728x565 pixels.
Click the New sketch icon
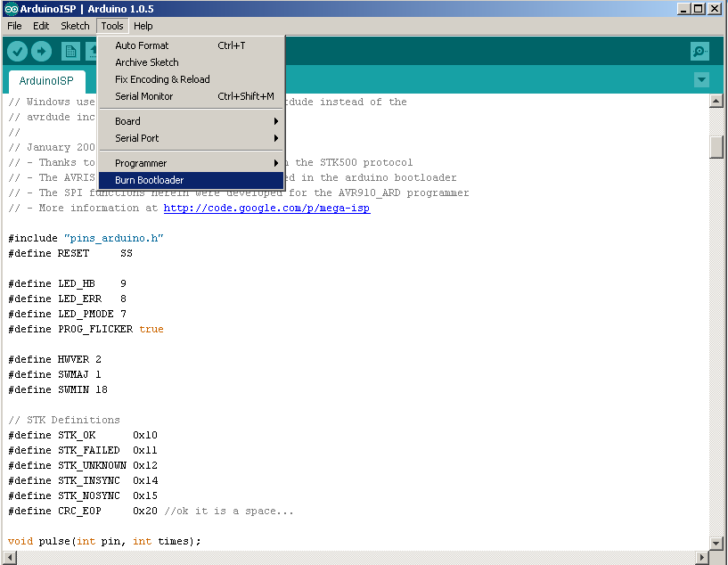tap(70, 51)
